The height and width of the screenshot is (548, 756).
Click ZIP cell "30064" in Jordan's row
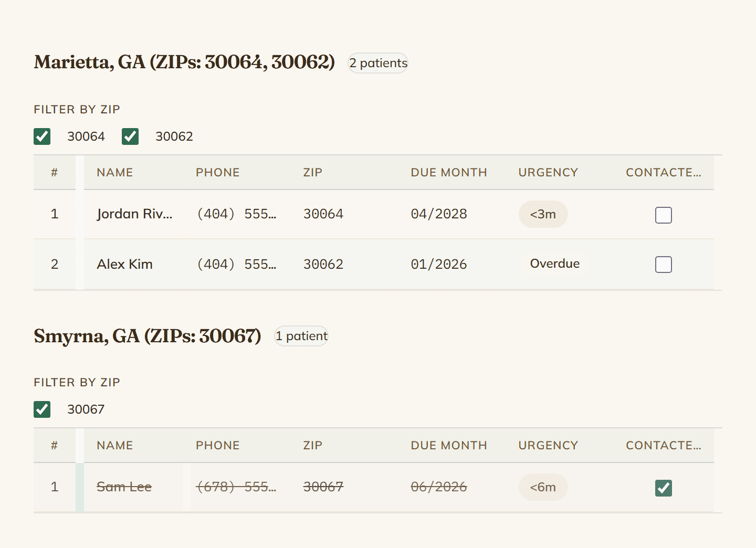coord(323,214)
